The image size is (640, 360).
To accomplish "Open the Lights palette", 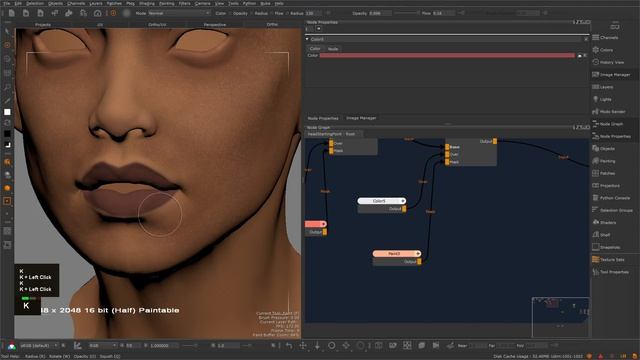I will click(x=602, y=99).
